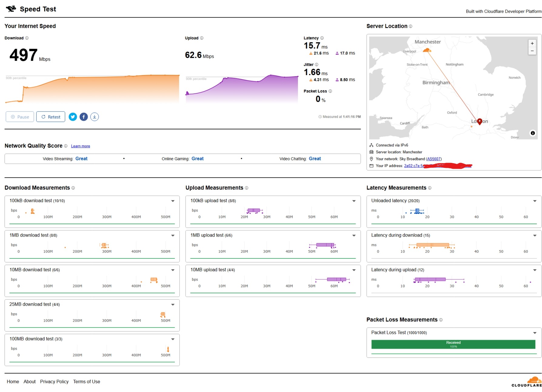This screenshot has width=542, height=392.
Task: Zoom in on the server map
Action: tap(532, 44)
